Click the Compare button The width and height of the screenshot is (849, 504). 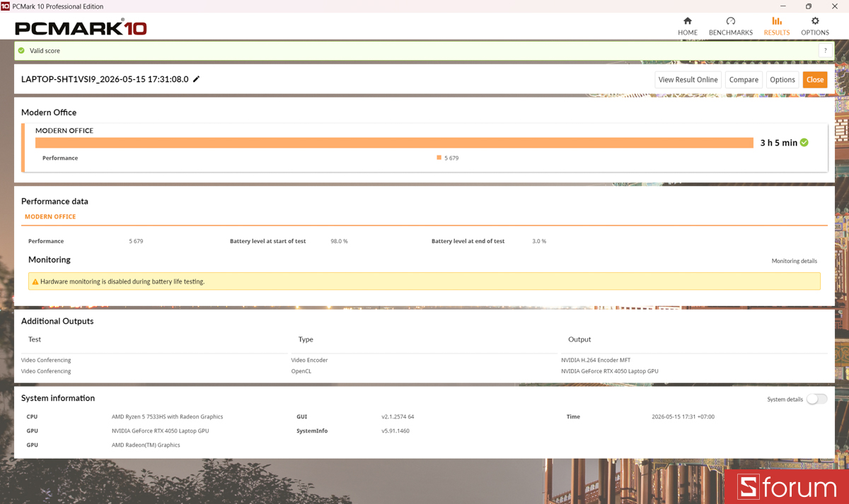pos(744,80)
